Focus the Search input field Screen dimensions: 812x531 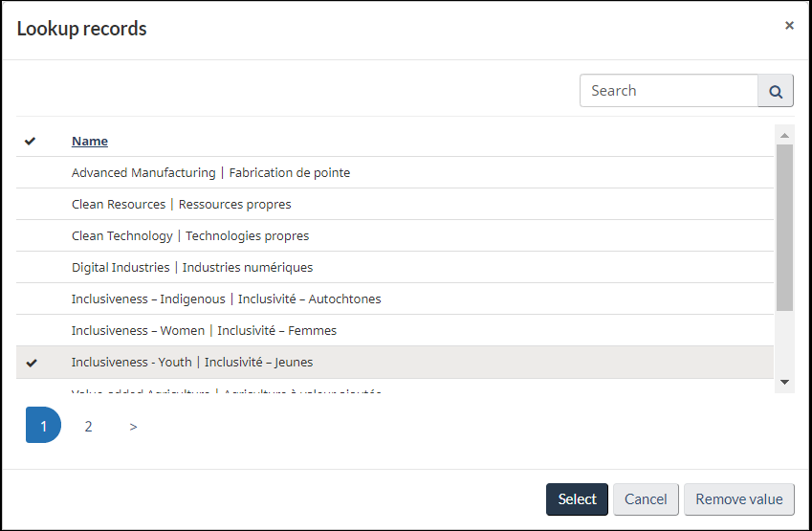point(669,91)
